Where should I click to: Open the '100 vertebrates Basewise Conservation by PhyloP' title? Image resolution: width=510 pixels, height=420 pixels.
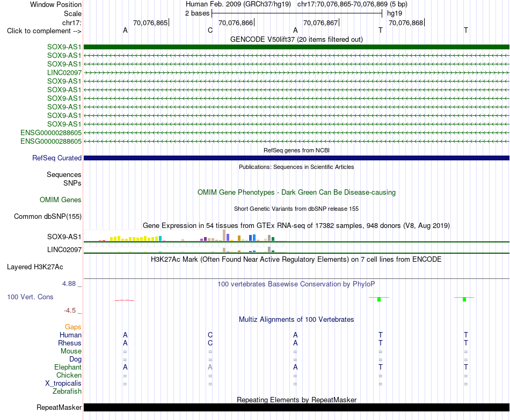coord(296,284)
